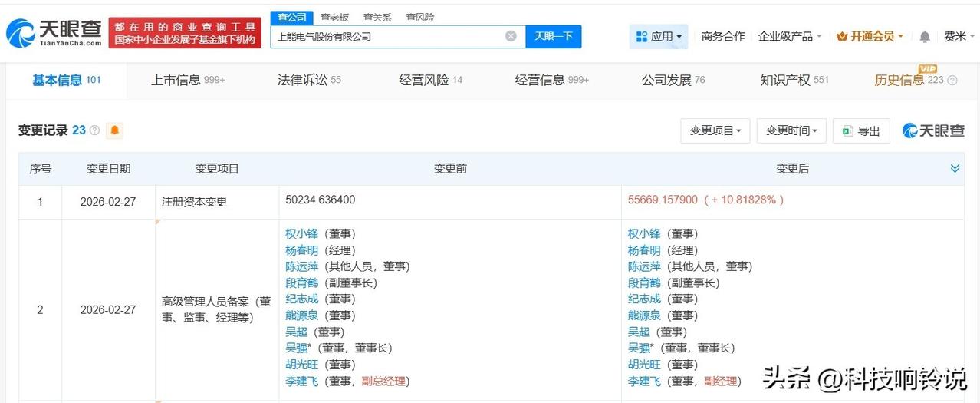Image resolution: width=980 pixels, height=403 pixels.
Task: Click the 高级管理人员备案 change item cell
Action: pyautogui.click(x=216, y=309)
